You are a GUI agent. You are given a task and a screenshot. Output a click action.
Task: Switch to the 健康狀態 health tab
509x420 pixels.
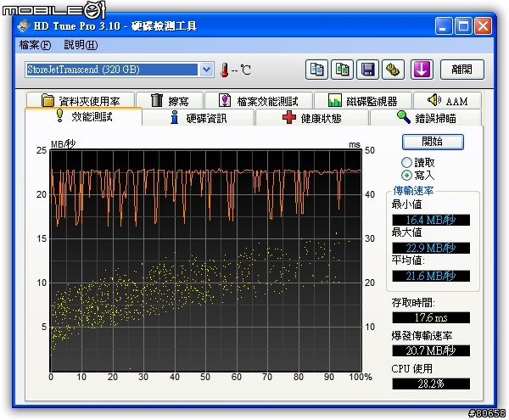312,118
